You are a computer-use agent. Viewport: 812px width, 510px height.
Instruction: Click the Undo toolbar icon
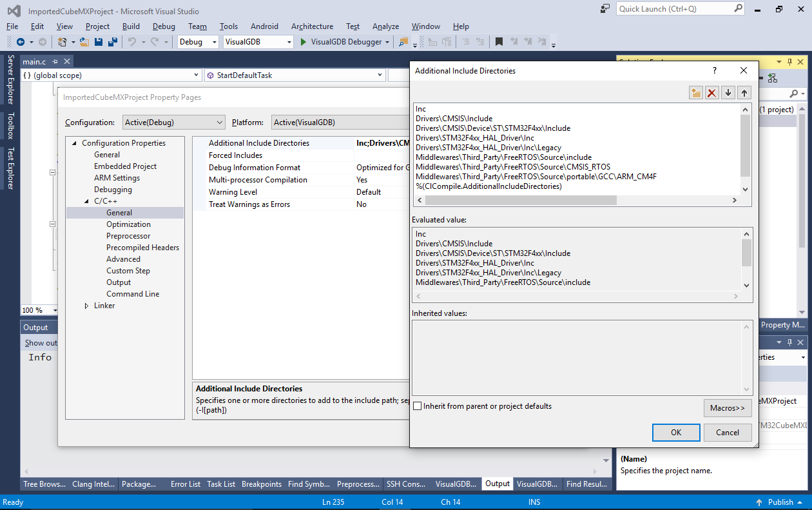pyautogui.click(x=131, y=42)
